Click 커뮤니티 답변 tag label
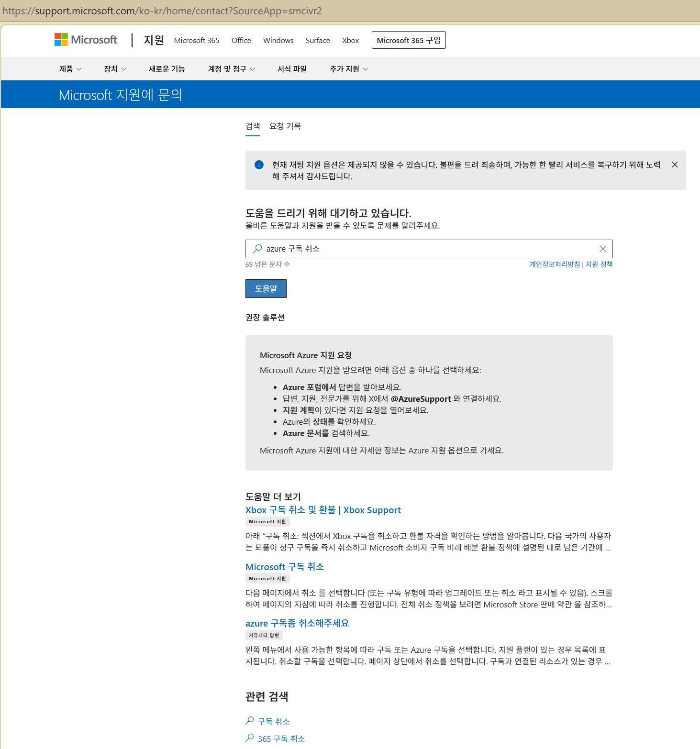 (x=264, y=635)
